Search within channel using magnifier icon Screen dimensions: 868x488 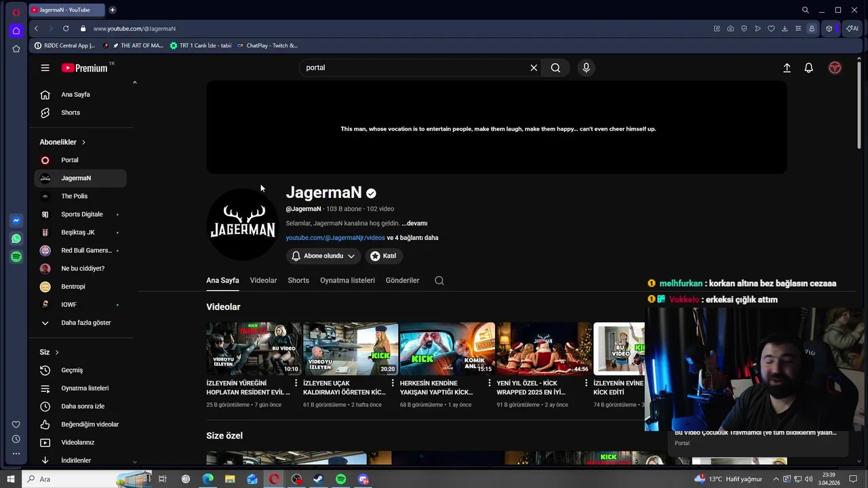tap(439, 281)
